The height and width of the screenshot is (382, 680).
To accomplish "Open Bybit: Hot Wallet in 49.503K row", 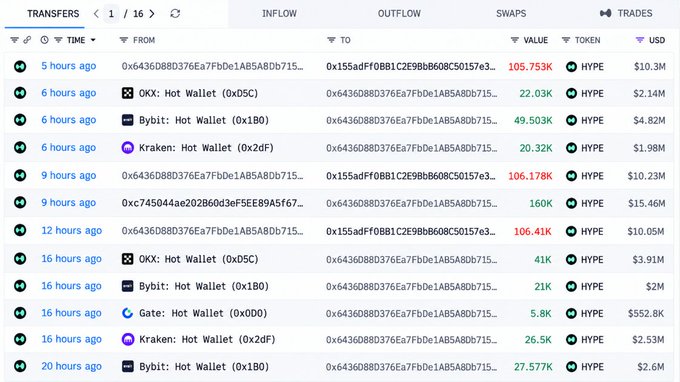I will [x=204, y=120].
